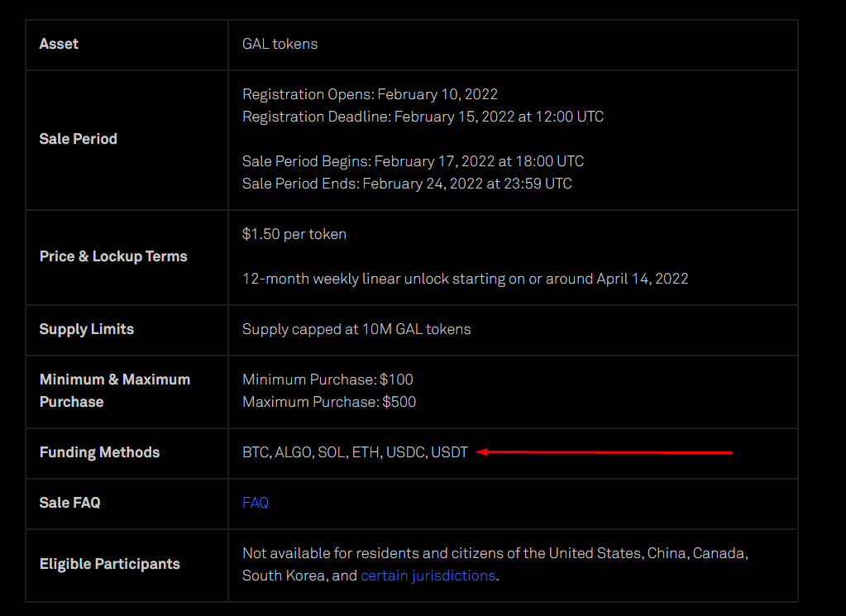Click the 'Asset' row label
Screen dimensions: 846x616
point(59,44)
